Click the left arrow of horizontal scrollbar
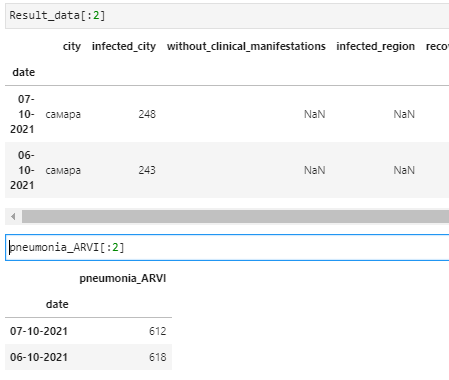Viewport: 449px width, 380px height. click(13, 217)
